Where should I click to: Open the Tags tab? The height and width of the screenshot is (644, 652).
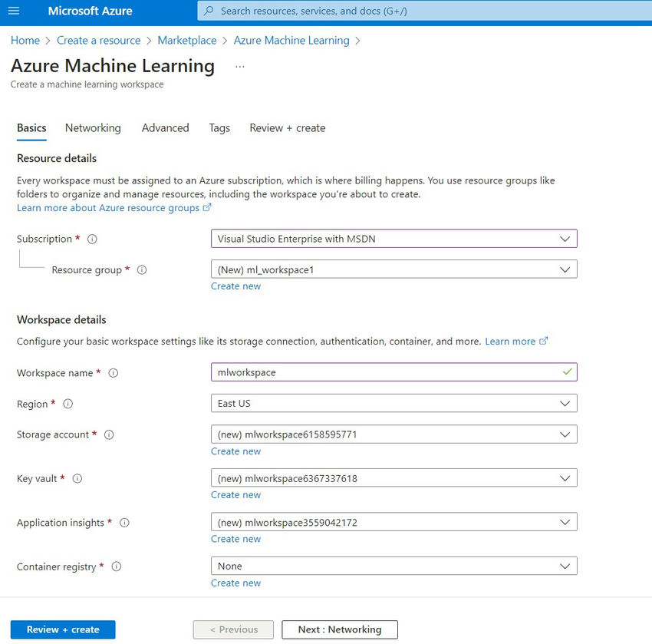[219, 128]
